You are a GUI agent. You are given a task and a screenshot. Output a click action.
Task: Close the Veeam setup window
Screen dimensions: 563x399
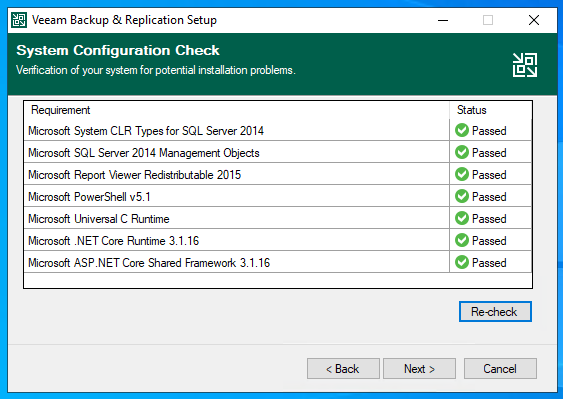(x=534, y=20)
